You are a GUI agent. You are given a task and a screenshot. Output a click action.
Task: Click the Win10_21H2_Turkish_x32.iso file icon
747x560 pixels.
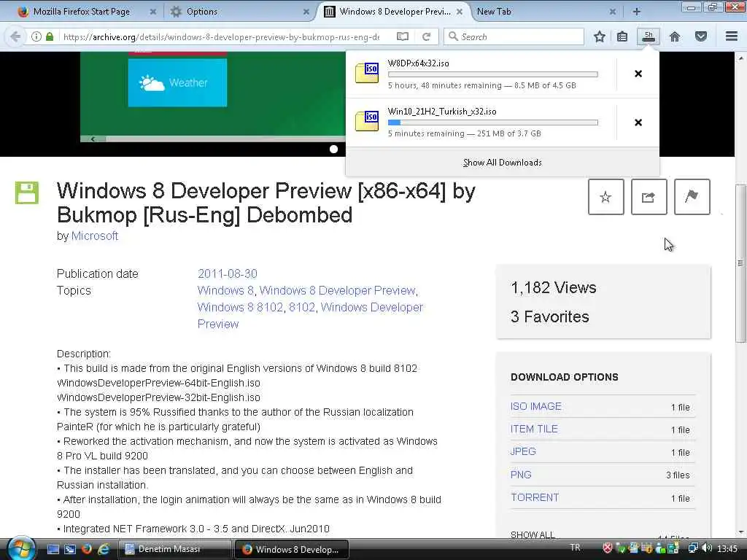(x=367, y=121)
